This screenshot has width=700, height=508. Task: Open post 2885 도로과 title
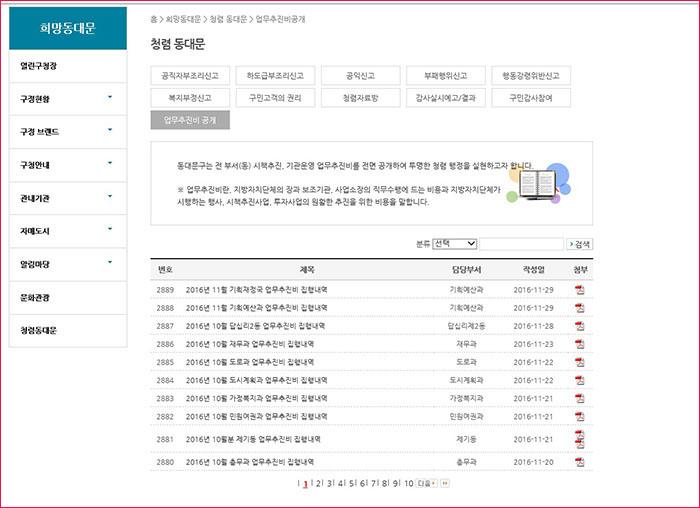coord(250,362)
